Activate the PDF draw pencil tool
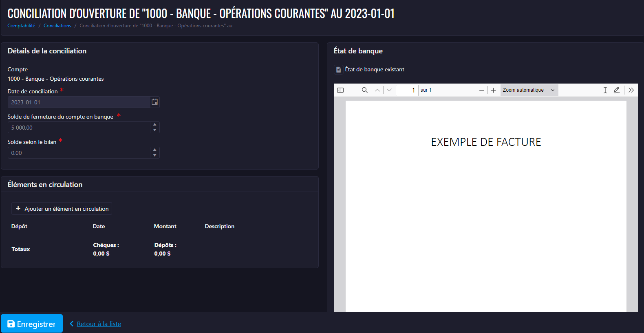Viewport: 644px width, 333px height. pyautogui.click(x=617, y=90)
